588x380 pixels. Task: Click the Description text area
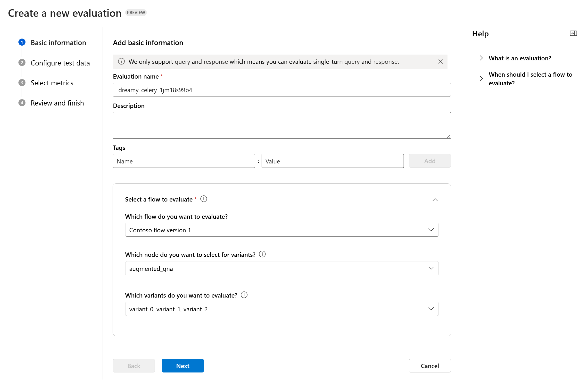click(282, 125)
